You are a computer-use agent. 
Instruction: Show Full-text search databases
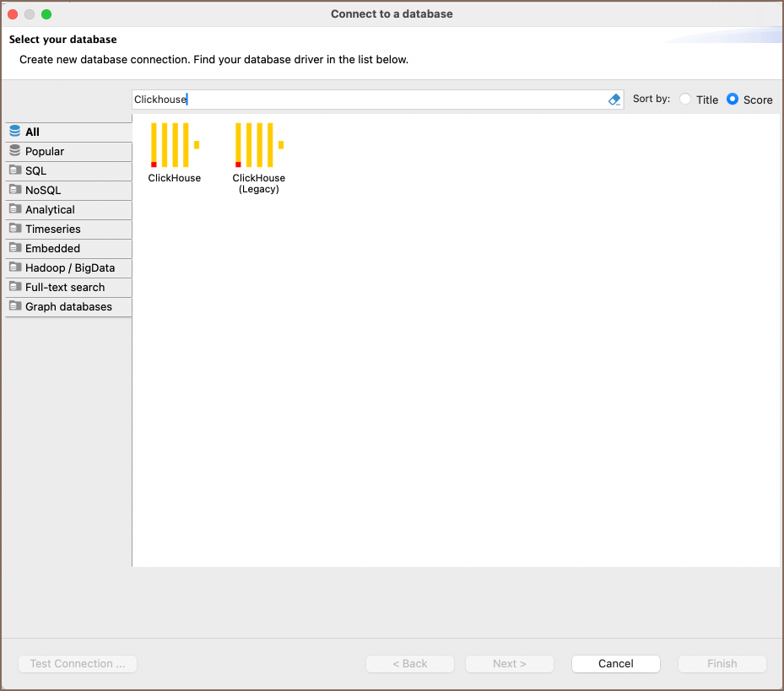[x=65, y=287]
